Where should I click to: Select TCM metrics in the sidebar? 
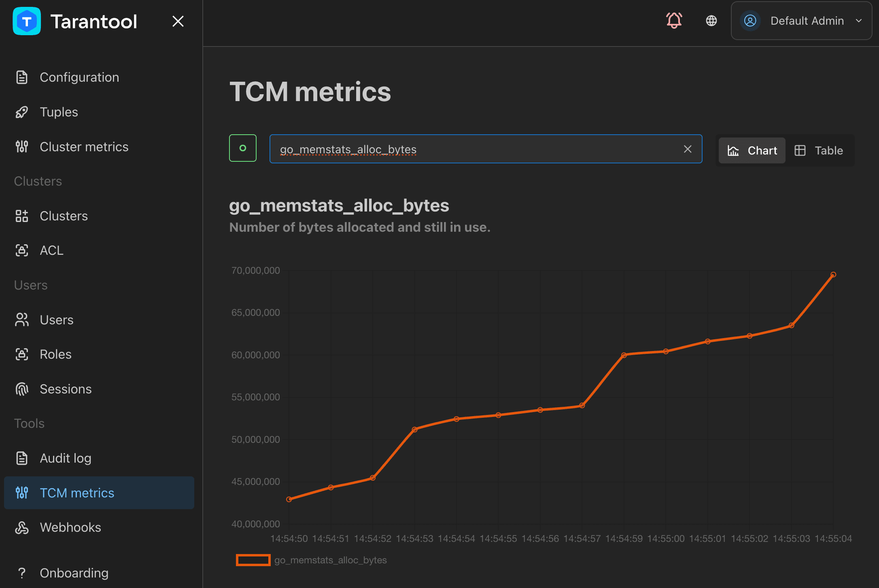[x=99, y=493]
